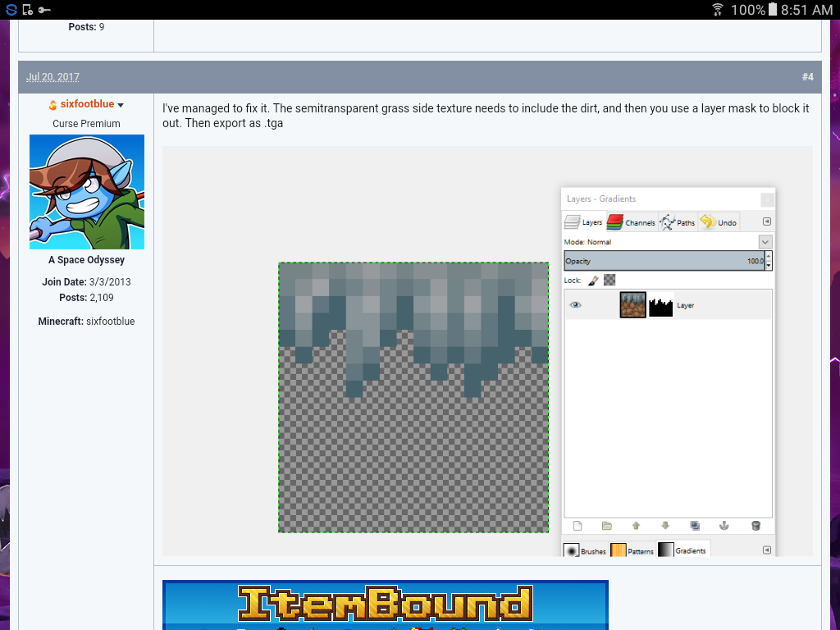840x630 pixels.
Task: Tap the SD card notification icon
Action: (x=28, y=10)
